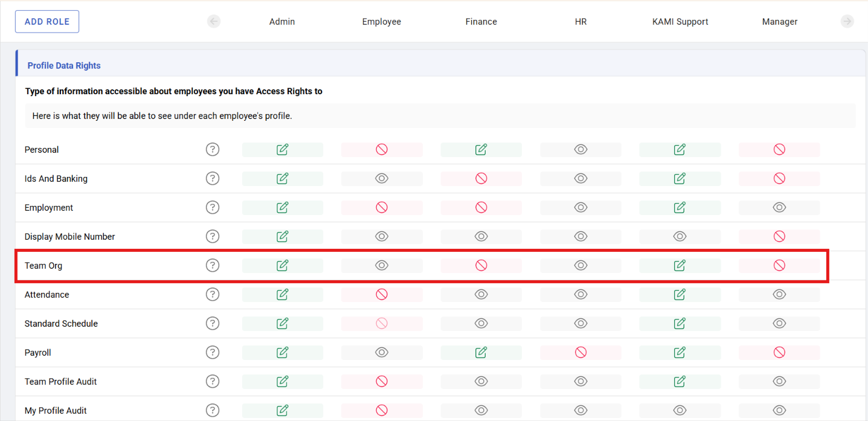Select the HR role column header
868x421 pixels.
pos(581,22)
